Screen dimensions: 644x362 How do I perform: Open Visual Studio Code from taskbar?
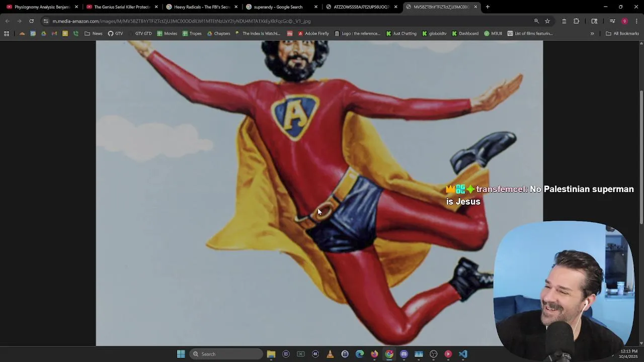point(463,354)
